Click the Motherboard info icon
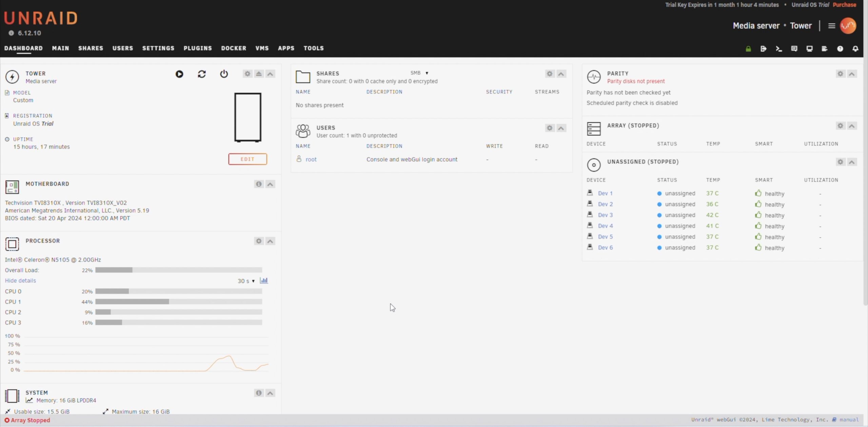The height and width of the screenshot is (427, 868). click(x=259, y=184)
